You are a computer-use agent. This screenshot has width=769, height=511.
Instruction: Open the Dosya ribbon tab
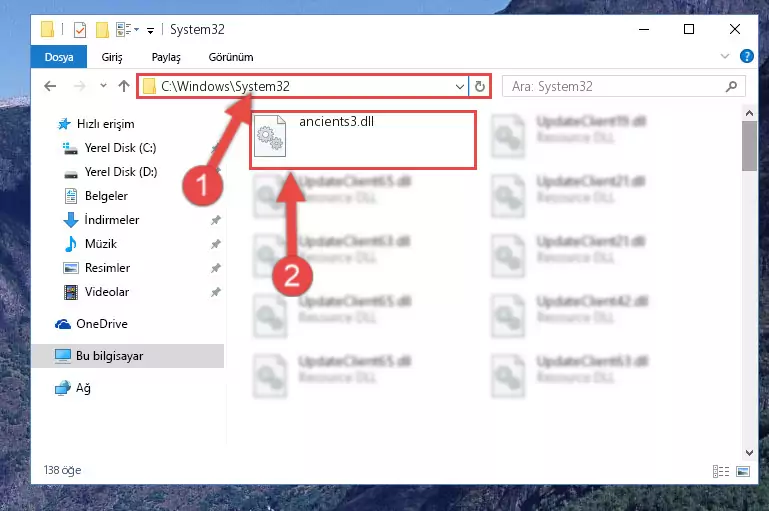59,57
